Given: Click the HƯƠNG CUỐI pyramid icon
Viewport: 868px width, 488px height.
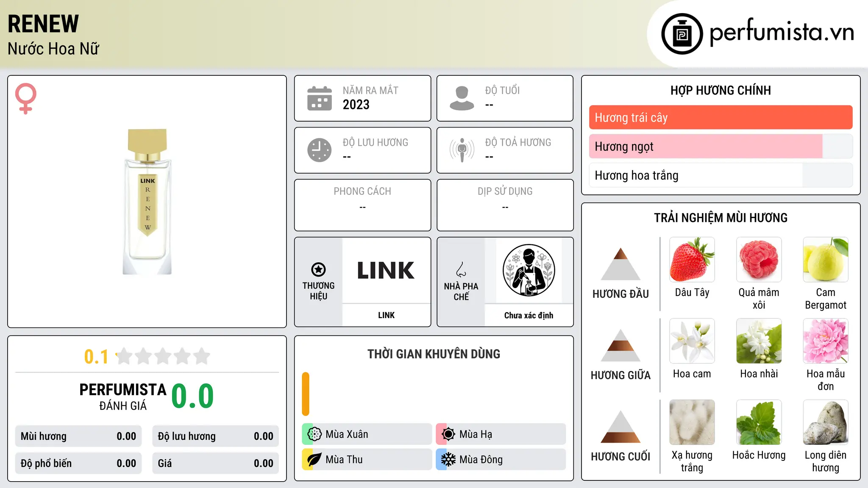Looking at the screenshot, I should [620, 427].
